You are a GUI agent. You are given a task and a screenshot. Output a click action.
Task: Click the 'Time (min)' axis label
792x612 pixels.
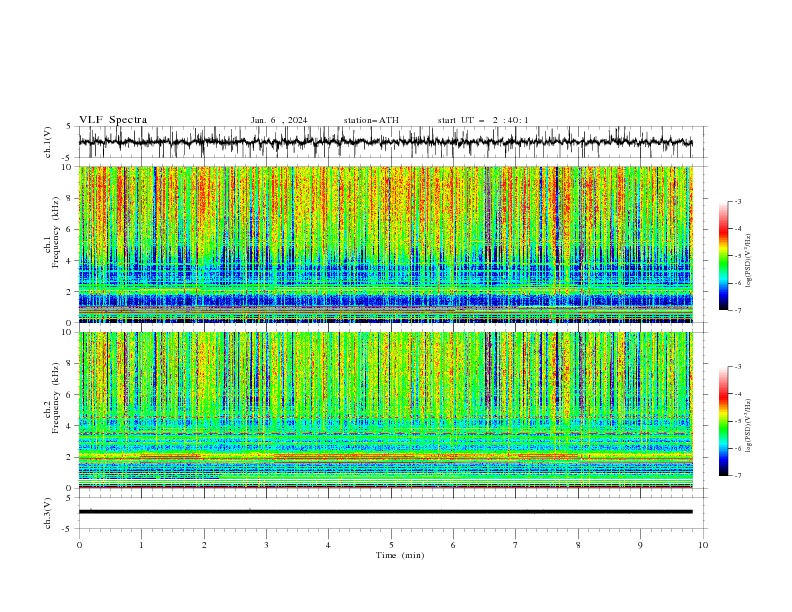tap(400, 555)
